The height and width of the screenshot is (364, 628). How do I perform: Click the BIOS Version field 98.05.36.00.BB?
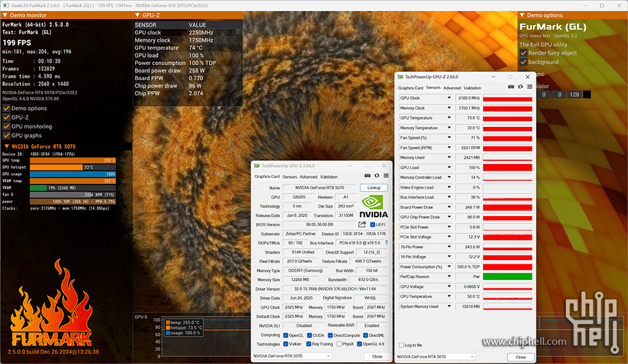(319, 225)
